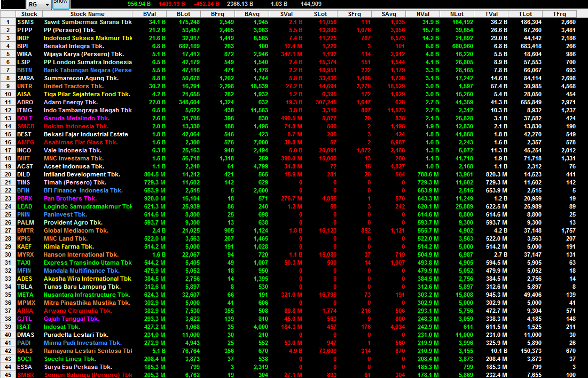Click the Nusantara Infrastructure Tbk. name
588x378 pixels.
87,295
